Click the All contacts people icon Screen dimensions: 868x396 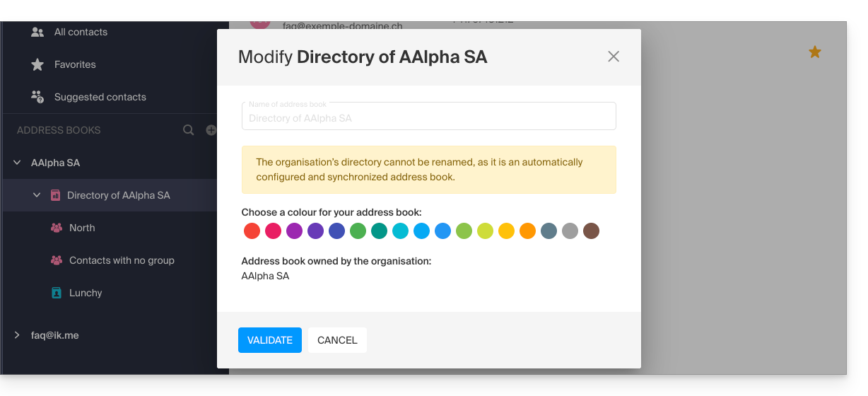(x=37, y=32)
